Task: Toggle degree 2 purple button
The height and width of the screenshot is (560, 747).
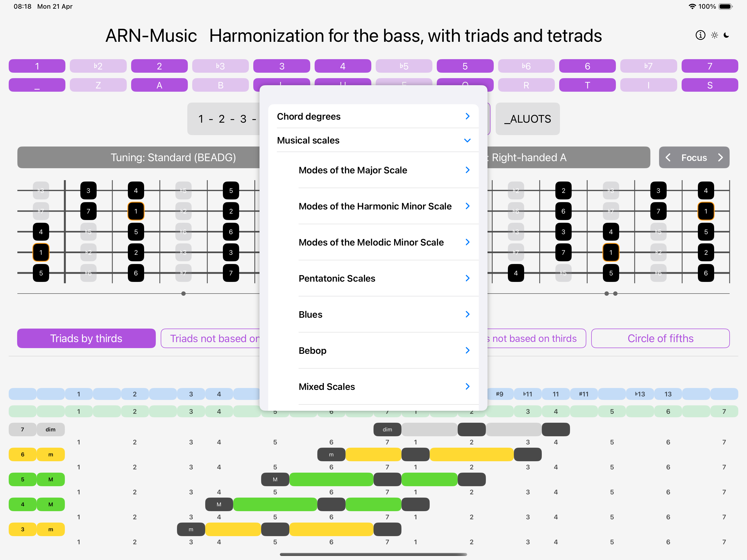Action: [x=159, y=66]
